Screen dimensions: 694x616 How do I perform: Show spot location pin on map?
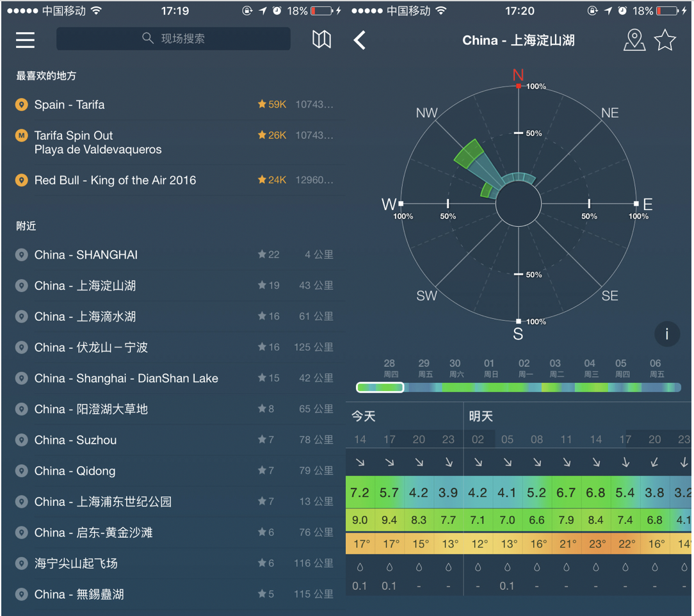[x=634, y=40]
